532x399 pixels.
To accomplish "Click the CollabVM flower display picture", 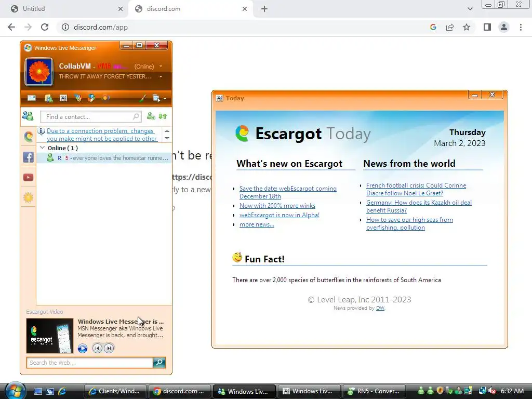I will [x=39, y=72].
